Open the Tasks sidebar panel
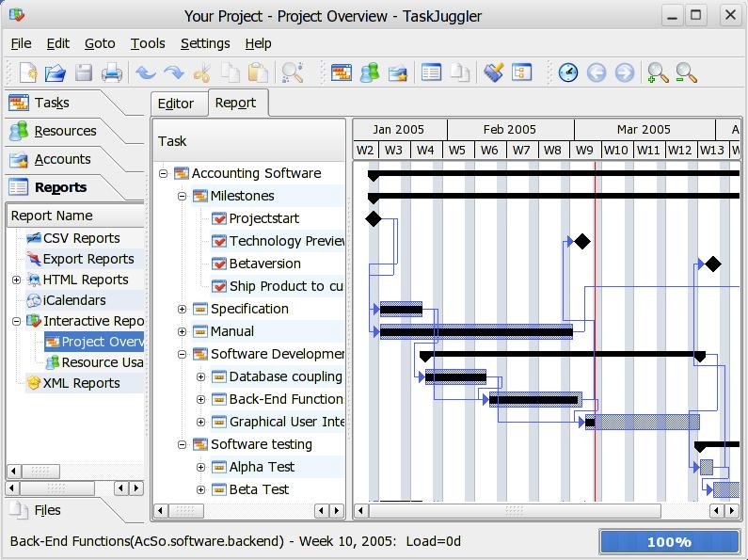748x560 pixels. (52, 103)
